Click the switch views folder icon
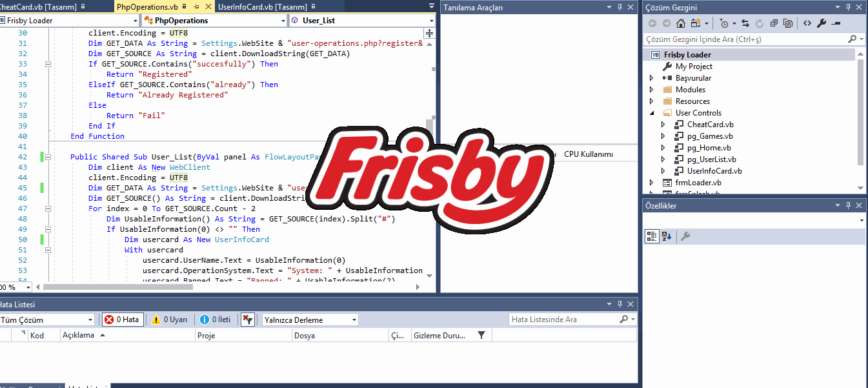Viewport: 868px width, 388px height. click(696, 23)
